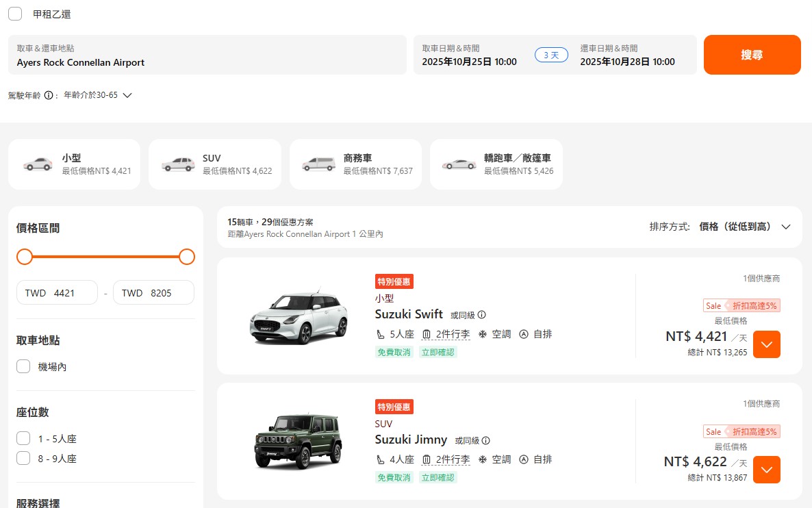
Task: Check the 機場內 pickup location filter
Action: (x=23, y=367)
